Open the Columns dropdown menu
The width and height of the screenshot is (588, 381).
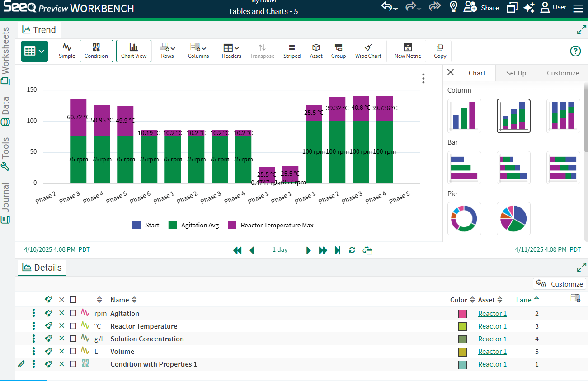(198, 51)
